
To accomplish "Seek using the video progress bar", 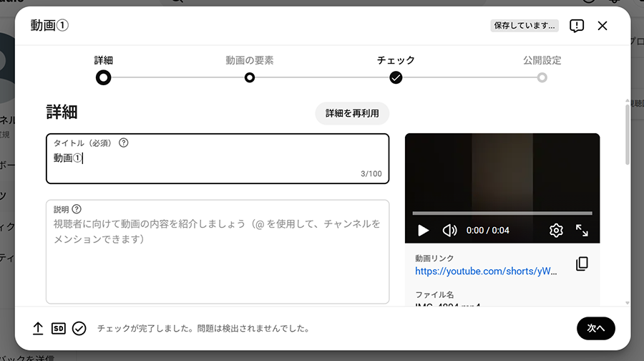I will point(502,213).
